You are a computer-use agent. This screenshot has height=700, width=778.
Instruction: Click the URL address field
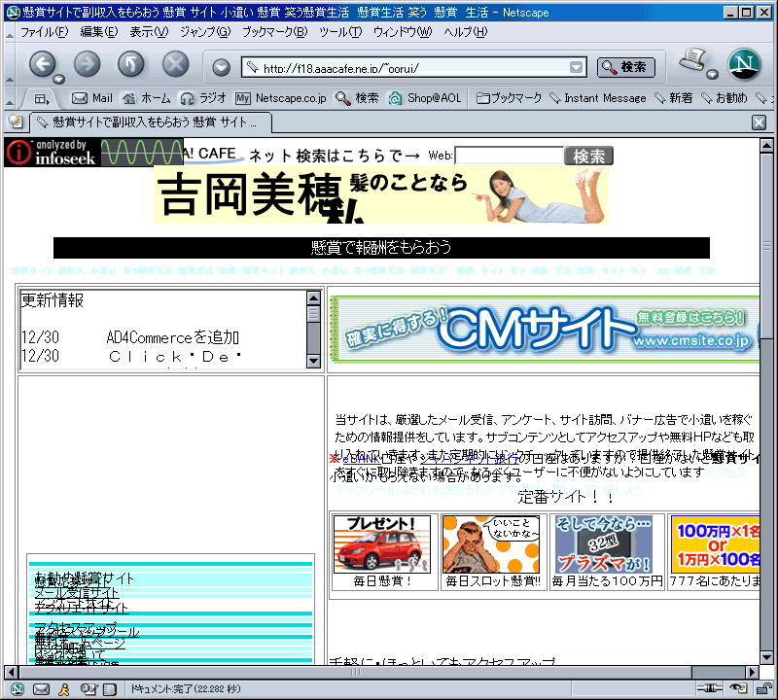pyautogui.click(x=414, y=67)
